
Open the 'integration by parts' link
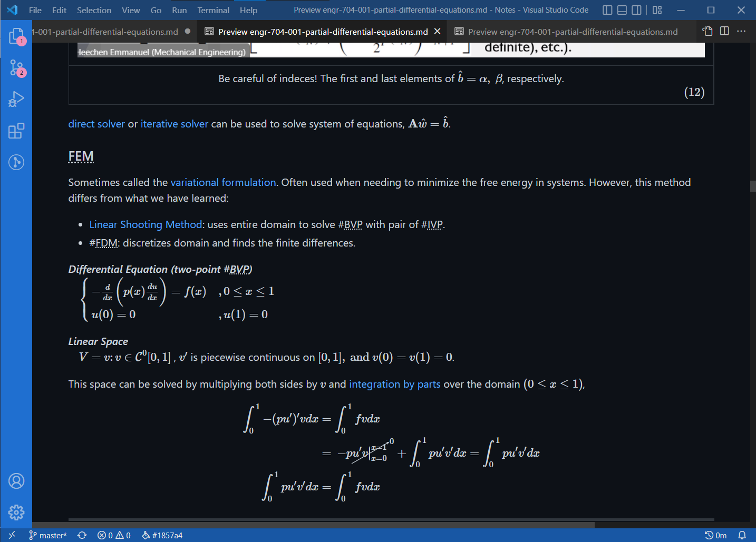pos(395,384)
